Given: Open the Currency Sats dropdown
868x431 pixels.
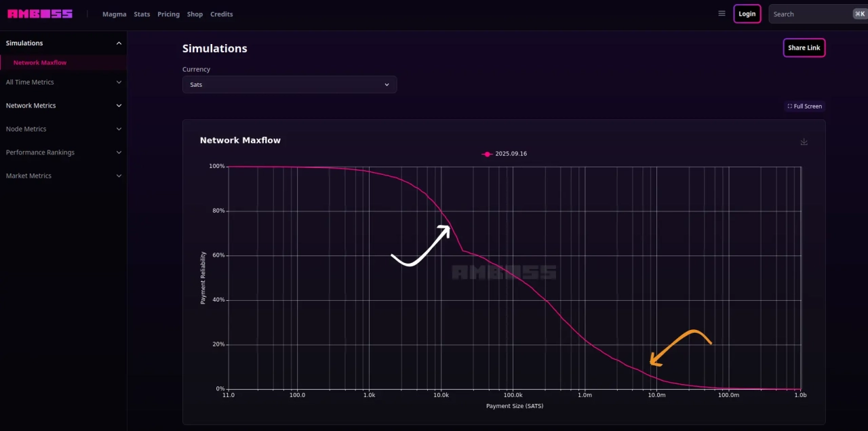Looking at the screenshot, I should 290,85.
